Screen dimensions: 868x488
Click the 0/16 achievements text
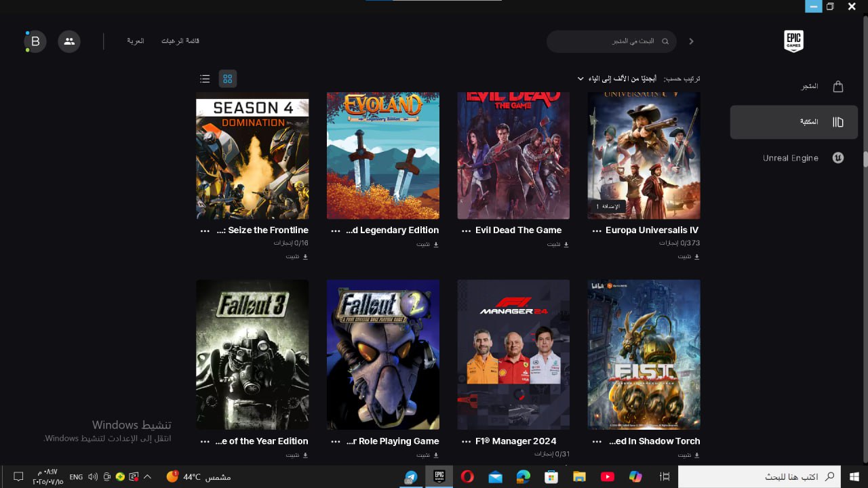(x=291, y=243)
